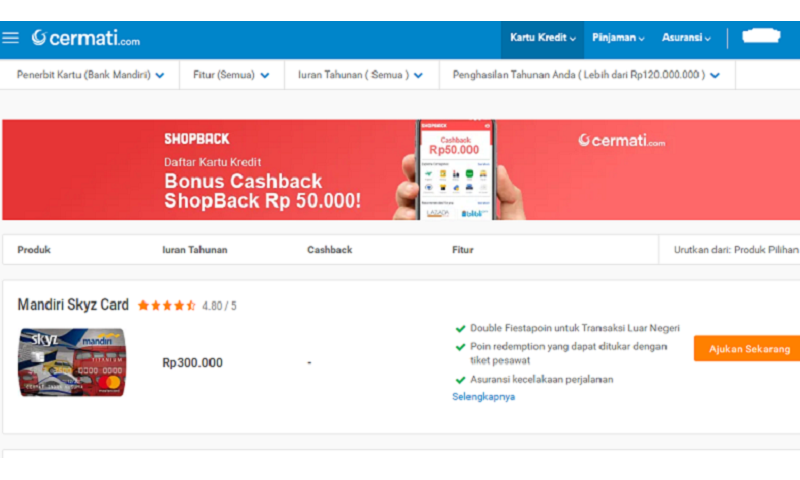Click the cermati.com logo in red banner
This screenshot has height=480, width=800.
pos(621,141)
